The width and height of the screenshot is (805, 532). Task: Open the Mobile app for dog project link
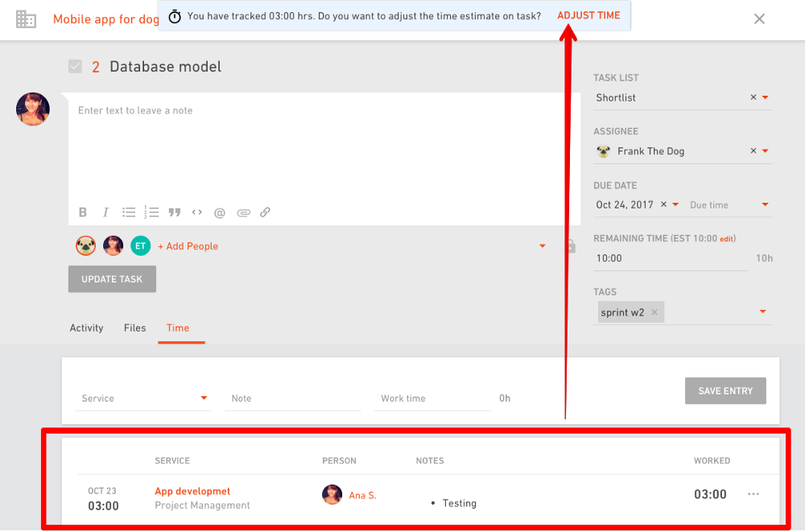point(105,19)
